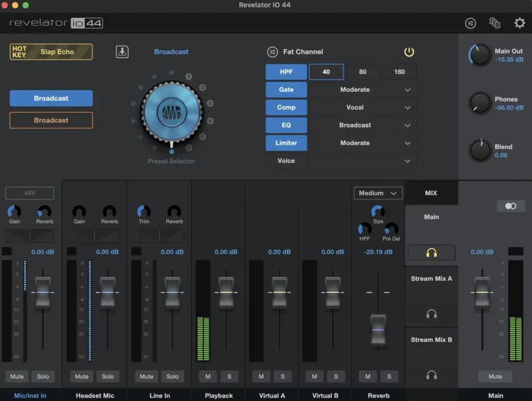Open the Comp Vocal dropdown
This screenshot has width=532, height=401.
click(363, 107)
